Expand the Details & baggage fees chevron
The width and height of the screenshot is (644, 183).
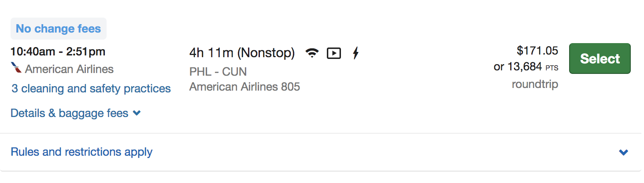click(137, 113)
